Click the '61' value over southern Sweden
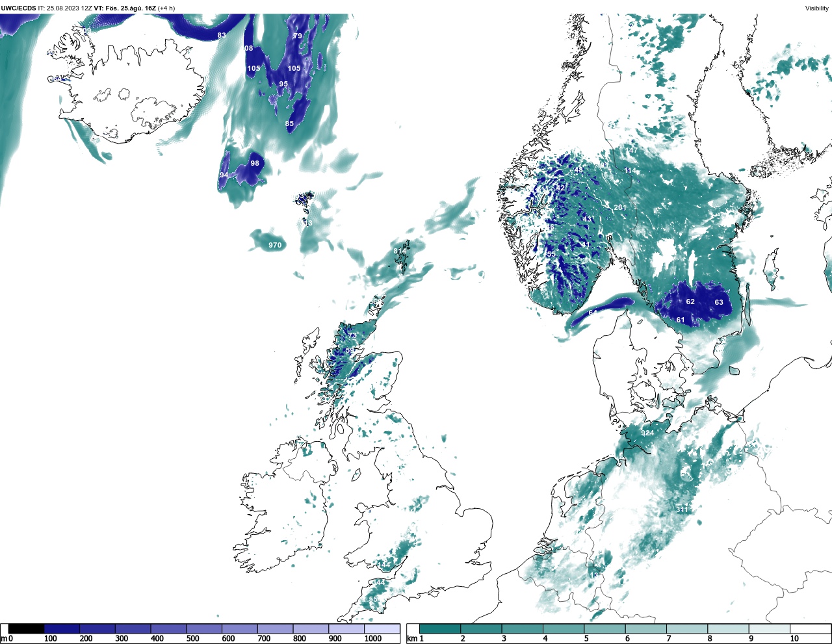This screenshot has width=832, height=644. click(681, 320)
